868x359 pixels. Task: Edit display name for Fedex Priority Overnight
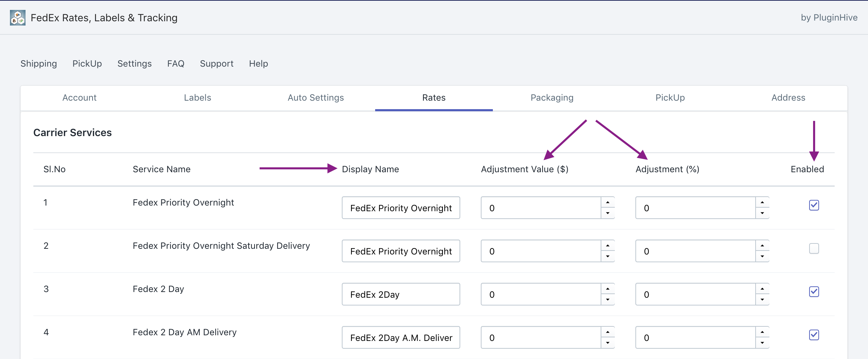(401, 208)
